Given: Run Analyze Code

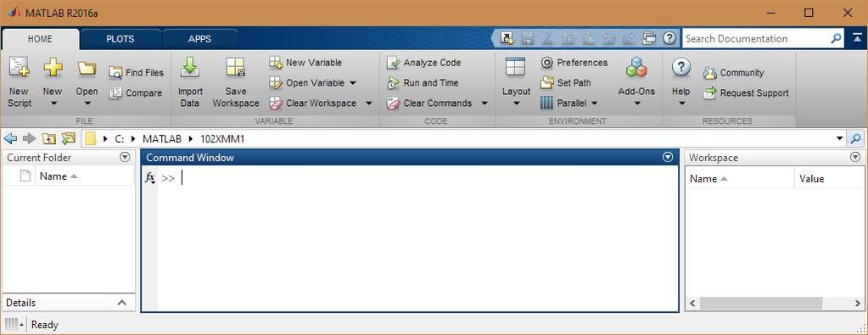Looking at the screenshot, I should tap(424, 63).
